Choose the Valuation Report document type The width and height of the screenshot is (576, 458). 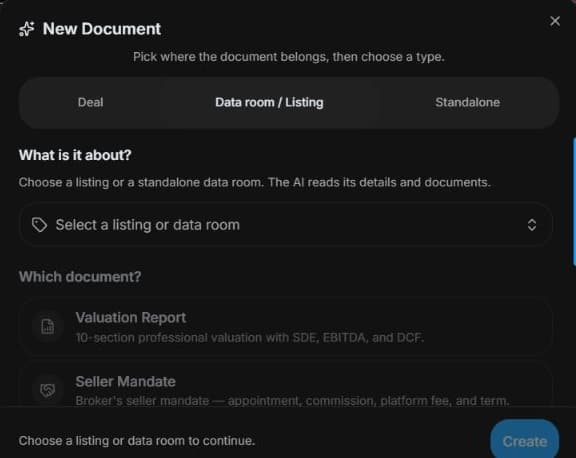point(285,327)
